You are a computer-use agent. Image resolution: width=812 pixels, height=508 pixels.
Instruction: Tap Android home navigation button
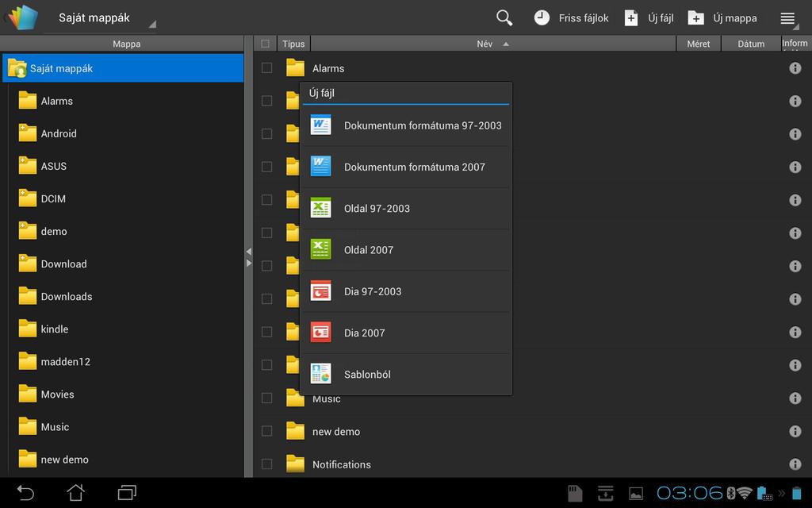pos(75,492)
